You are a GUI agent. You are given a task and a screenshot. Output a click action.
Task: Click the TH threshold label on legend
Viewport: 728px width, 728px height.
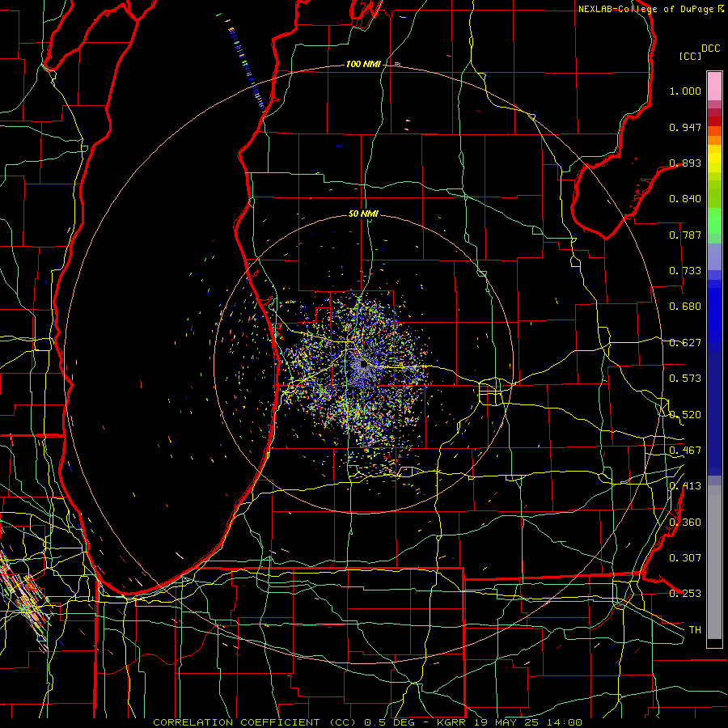tap(695, 630)
